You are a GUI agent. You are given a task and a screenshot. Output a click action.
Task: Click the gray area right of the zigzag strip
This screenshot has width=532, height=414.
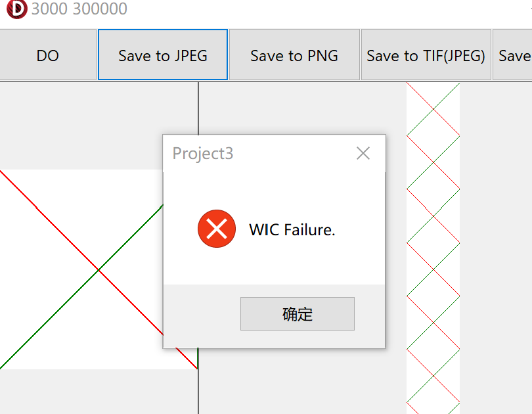(496, 248)
